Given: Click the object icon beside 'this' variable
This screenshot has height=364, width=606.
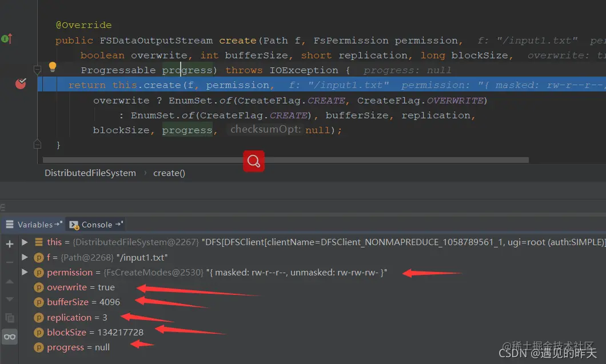Looking at the screenshot, I should point(39,242).
